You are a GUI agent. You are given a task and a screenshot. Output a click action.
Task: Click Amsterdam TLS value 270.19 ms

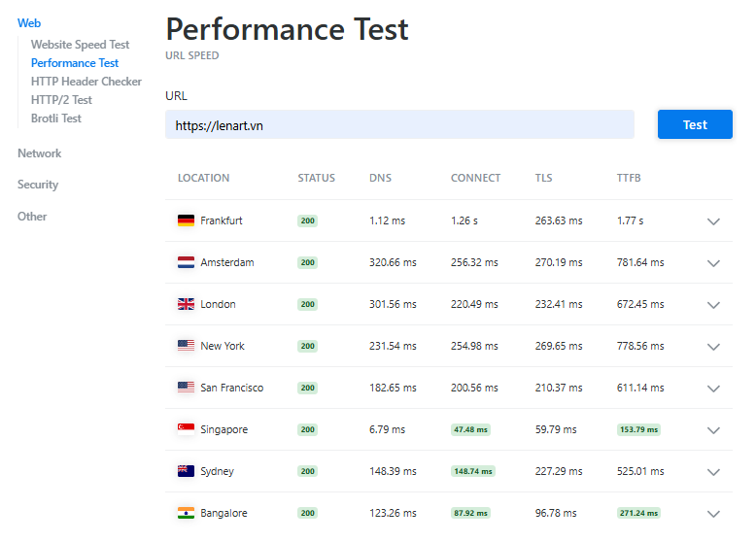(x=559, y=262)
